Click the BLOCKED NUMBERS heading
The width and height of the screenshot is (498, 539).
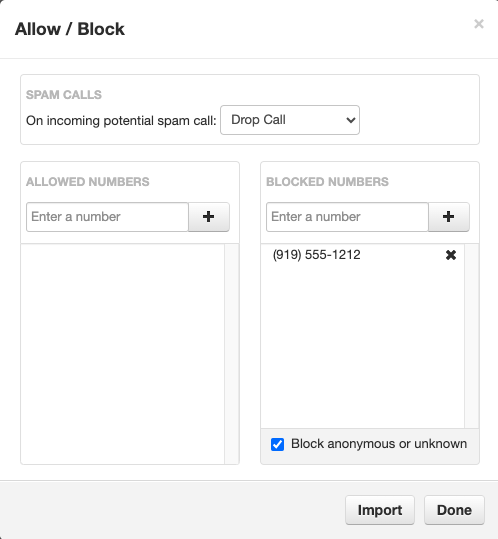pos(327,182)
